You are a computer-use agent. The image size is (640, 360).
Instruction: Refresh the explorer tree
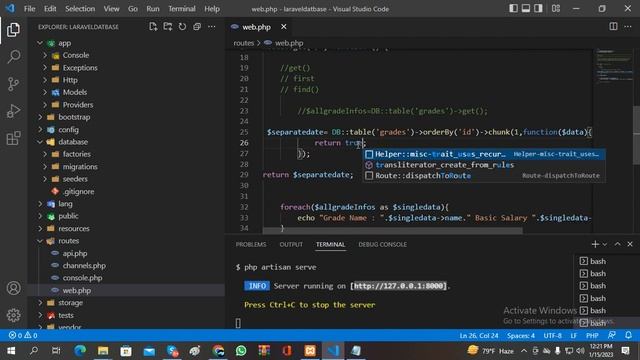(x=182, y=27)
